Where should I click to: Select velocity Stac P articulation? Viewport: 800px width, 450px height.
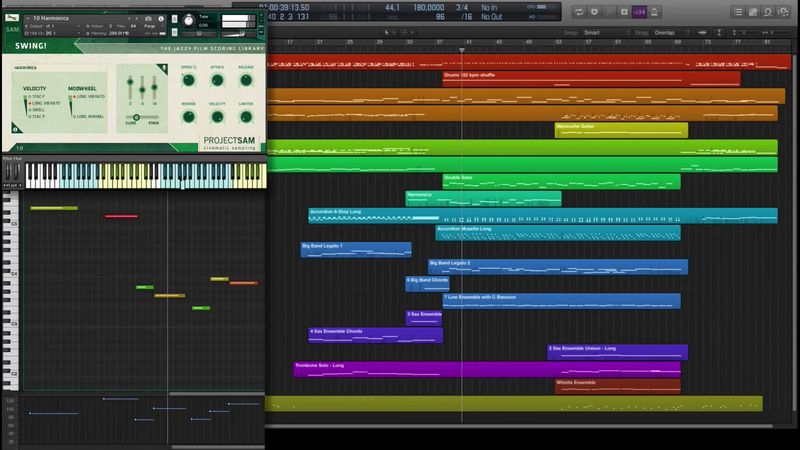click(37, 116)
